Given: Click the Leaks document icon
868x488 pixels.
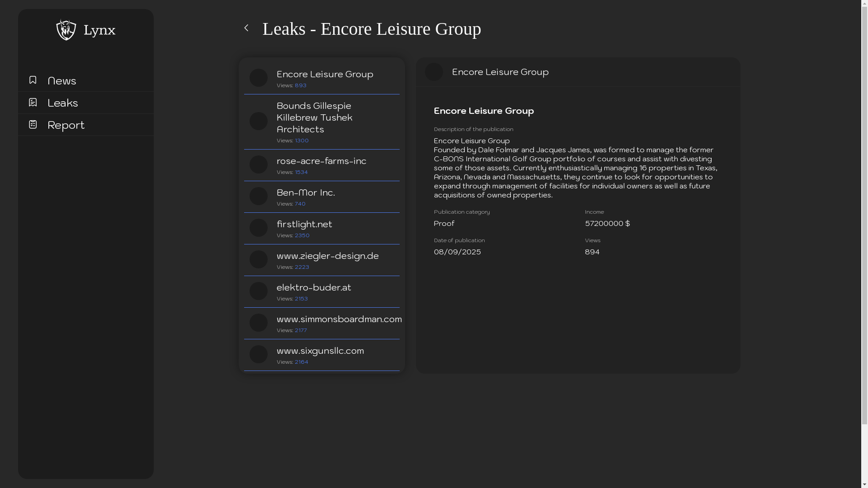Looking at the screenshot, I should (33, 102).
